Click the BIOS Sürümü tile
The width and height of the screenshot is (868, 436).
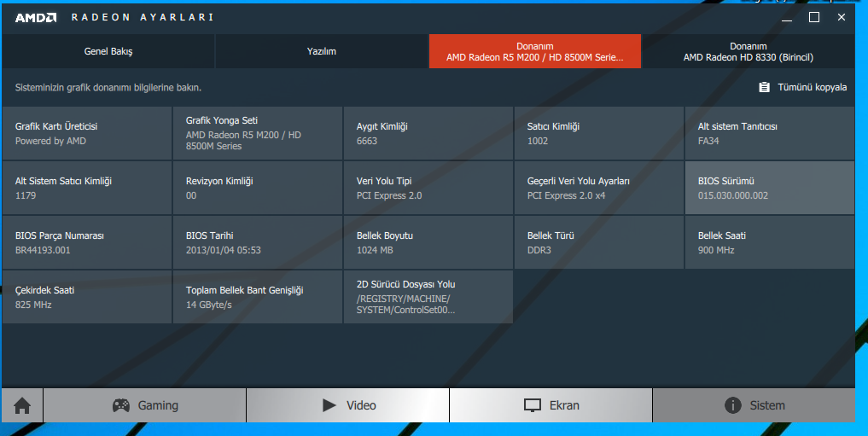[770, 188]
